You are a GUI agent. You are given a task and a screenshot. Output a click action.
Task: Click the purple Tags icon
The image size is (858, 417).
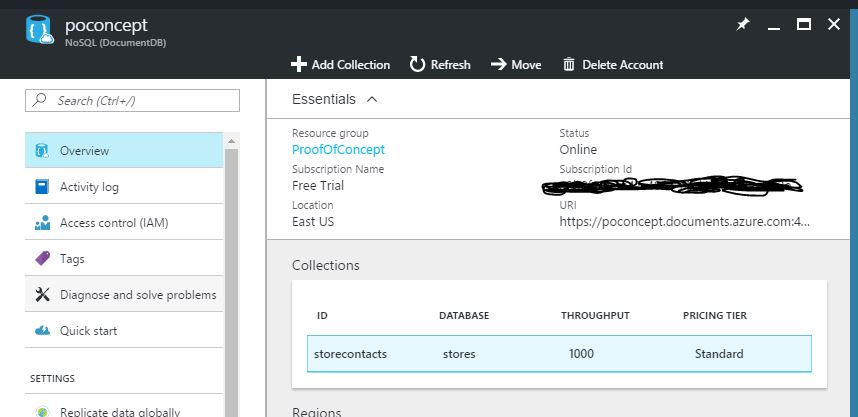click(42, 258)
